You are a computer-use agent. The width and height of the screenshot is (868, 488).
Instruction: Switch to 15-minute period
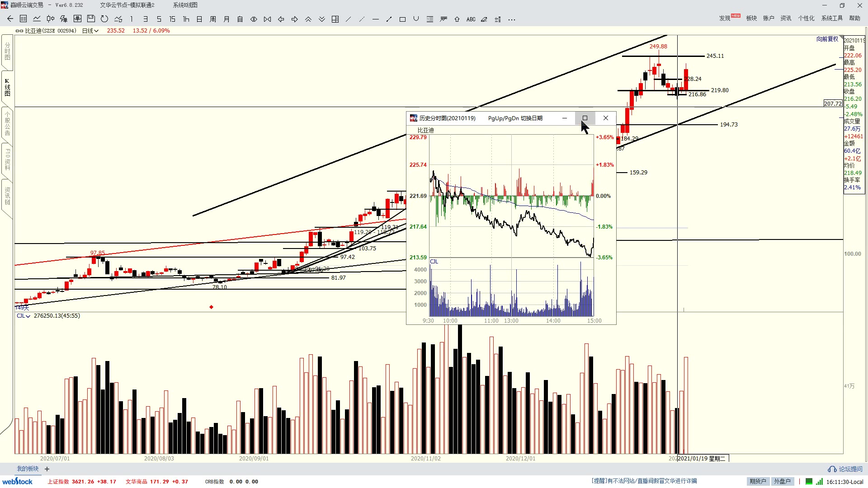172,19
